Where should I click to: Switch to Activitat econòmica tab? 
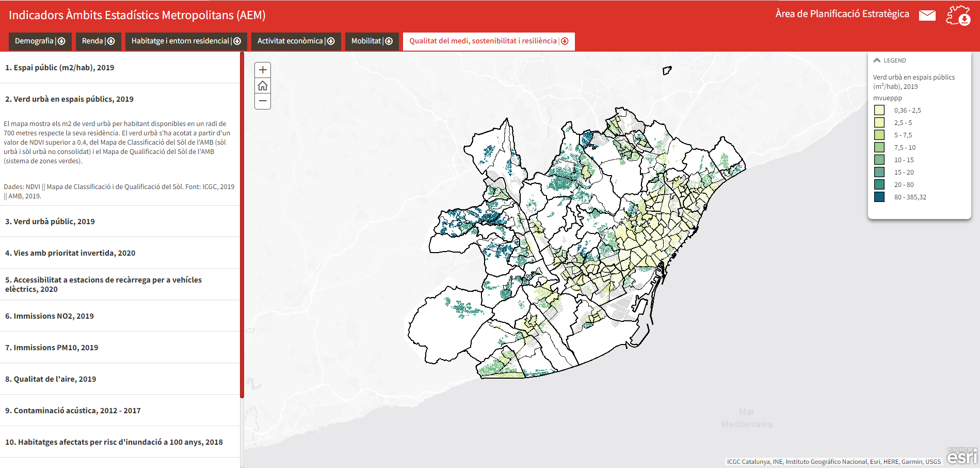pyautogui.click(x=290, y=41)
